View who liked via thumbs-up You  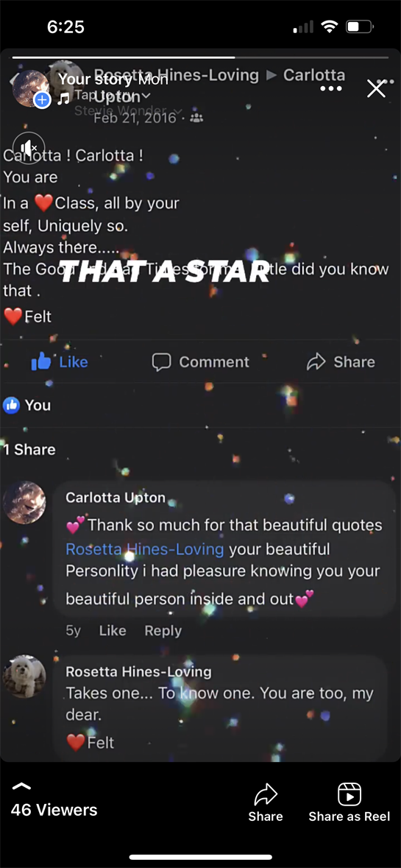[x=26, y=405]
